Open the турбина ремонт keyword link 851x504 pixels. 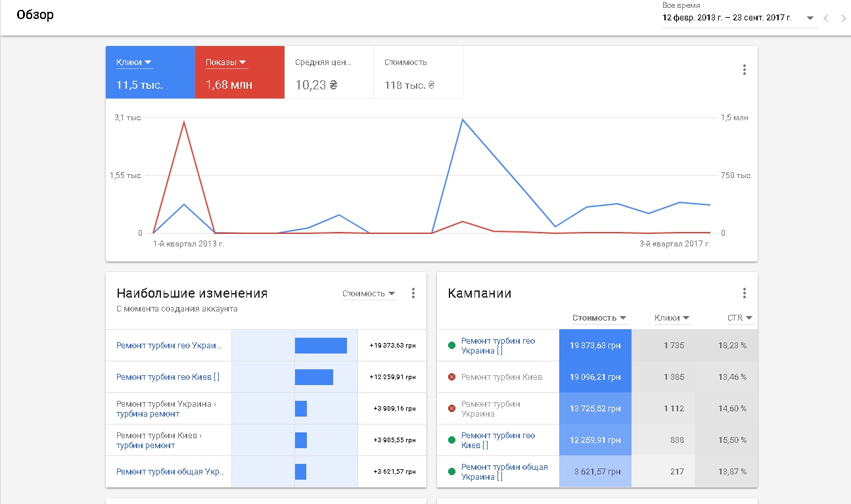pyautogui.click(x=148, y=414)
